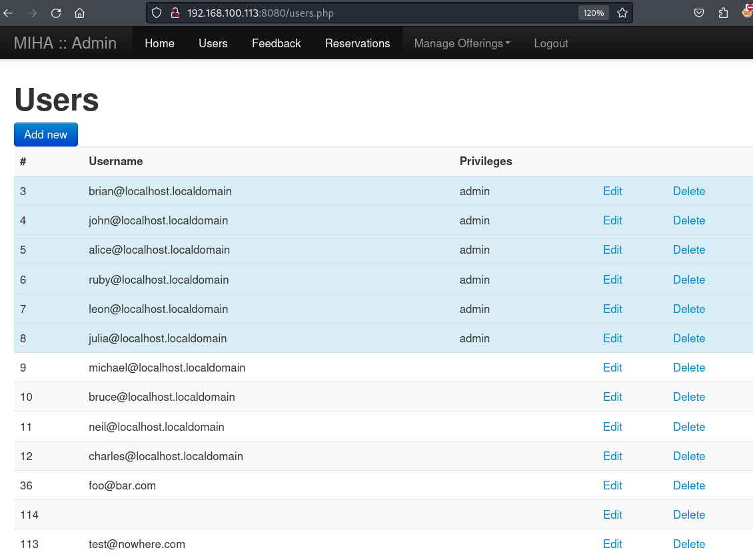Click the 120% zoom level indicator

point(593,13)
